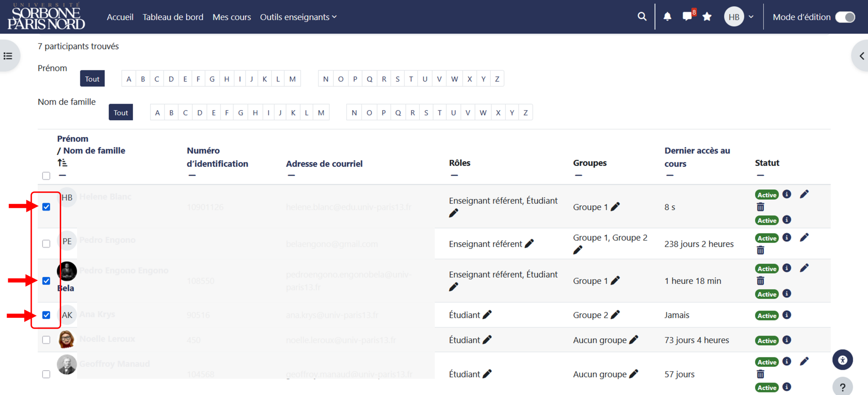Check the Noelle Leroux row checkbox
The width and height of the screenshot is (868, 395).
click(46, 340)
